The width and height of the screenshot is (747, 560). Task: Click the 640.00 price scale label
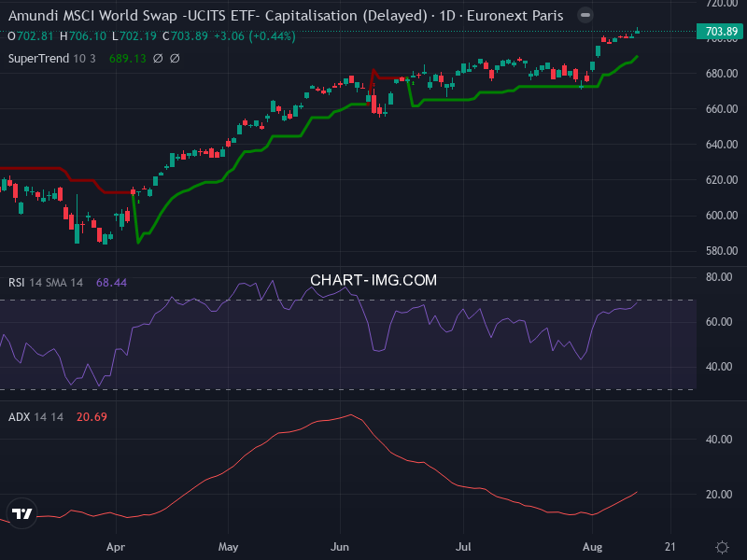722,145
